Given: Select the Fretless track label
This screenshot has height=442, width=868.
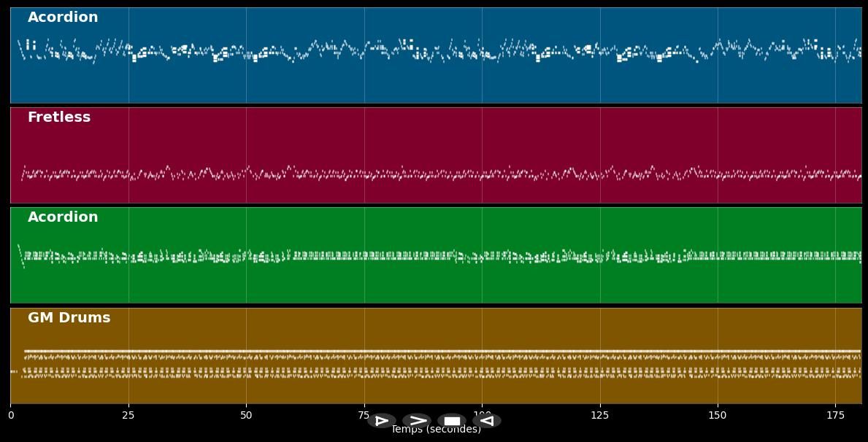Looking at the screenshot, I should click(59, 117).
